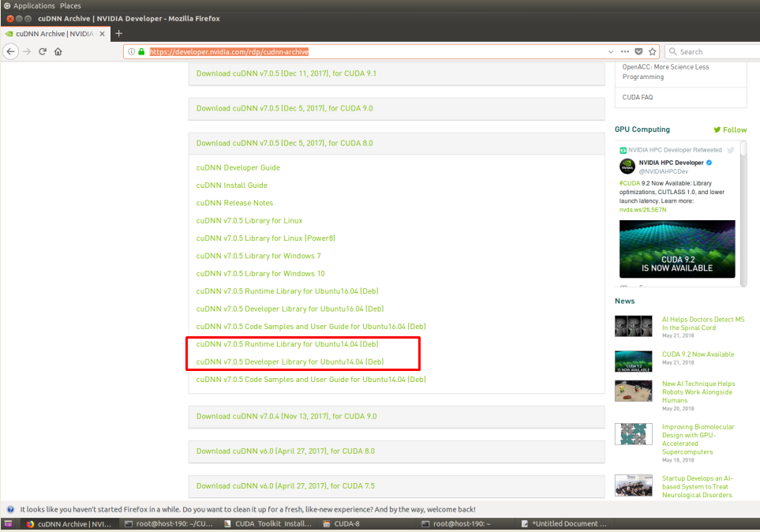Open AI Helps Doctors news thumbnail

point(633,326)
